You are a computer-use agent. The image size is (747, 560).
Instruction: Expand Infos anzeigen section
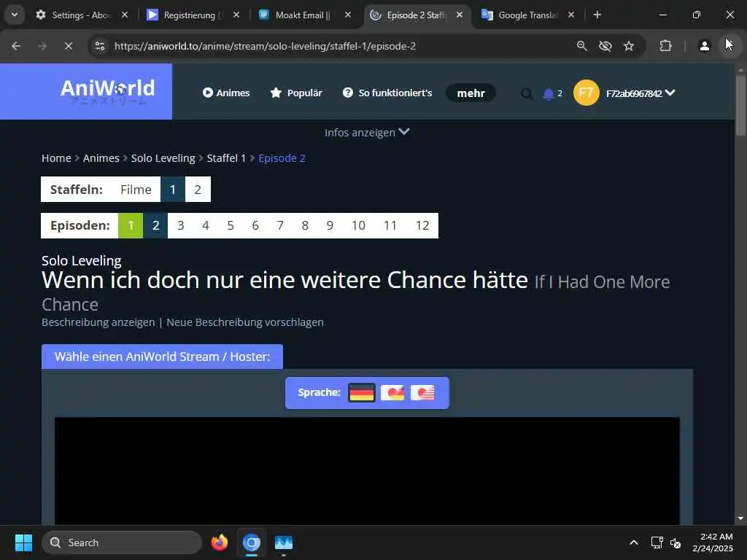[x=367, y=133]
